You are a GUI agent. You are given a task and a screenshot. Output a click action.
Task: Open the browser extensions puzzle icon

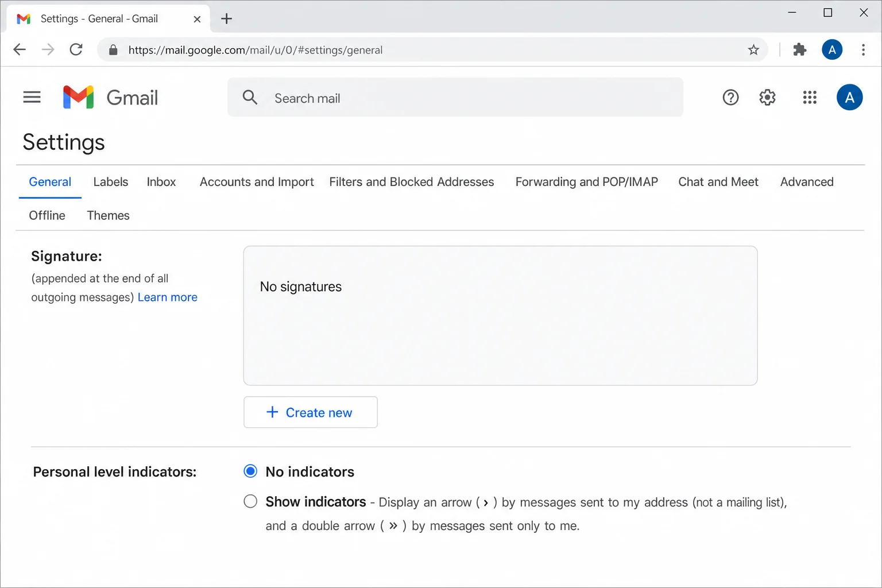coord(800,50)
